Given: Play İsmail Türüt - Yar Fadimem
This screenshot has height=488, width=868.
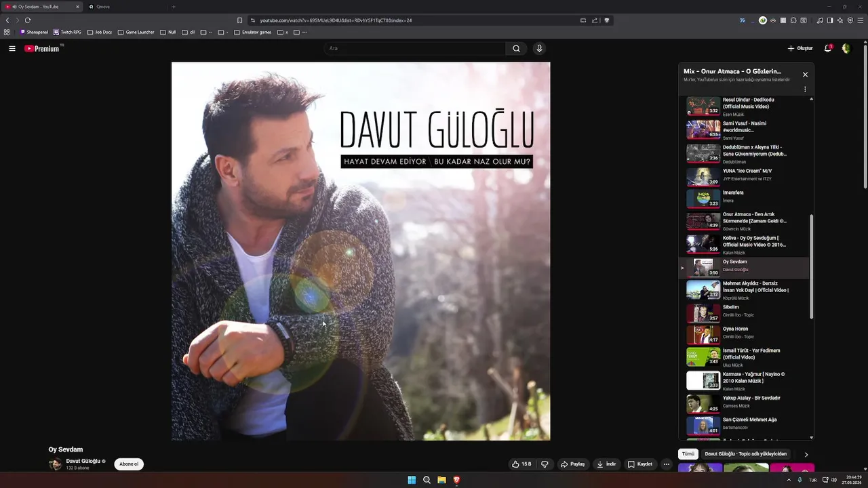Looking at the screenshot, I should tap(744, 357).
